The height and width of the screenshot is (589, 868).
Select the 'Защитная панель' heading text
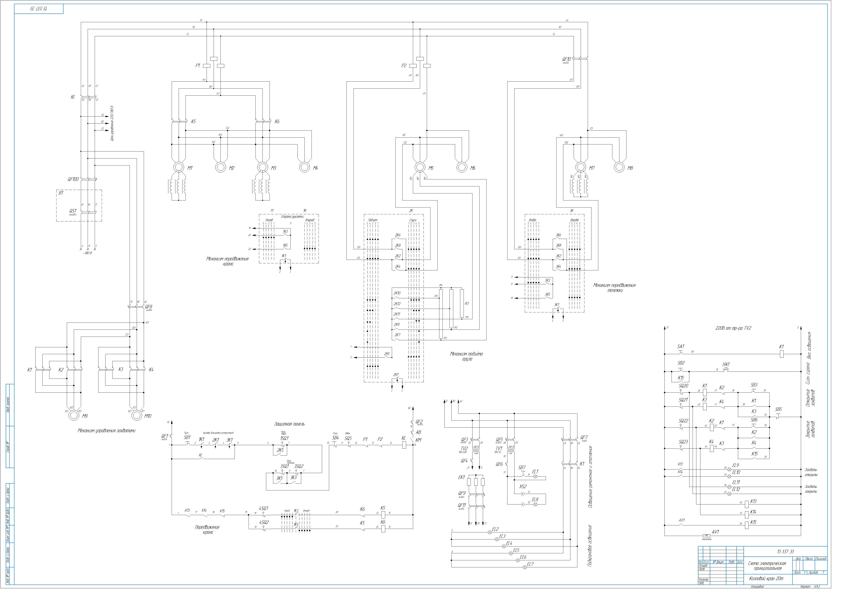coord(289,424)
